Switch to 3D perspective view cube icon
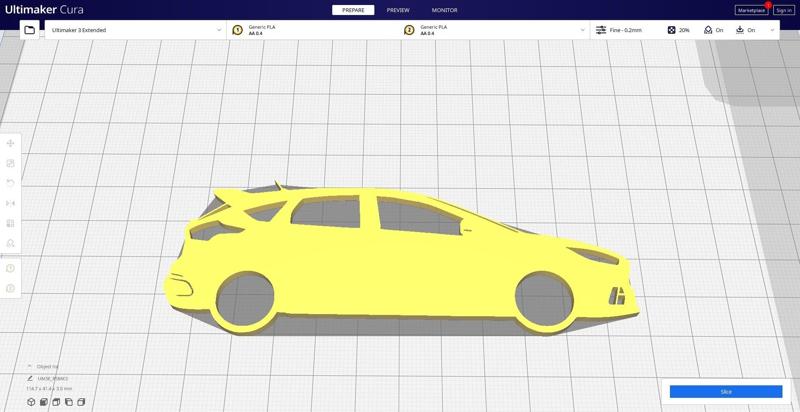The width and height of the screenshot is (800, 412). click(31, 402)
